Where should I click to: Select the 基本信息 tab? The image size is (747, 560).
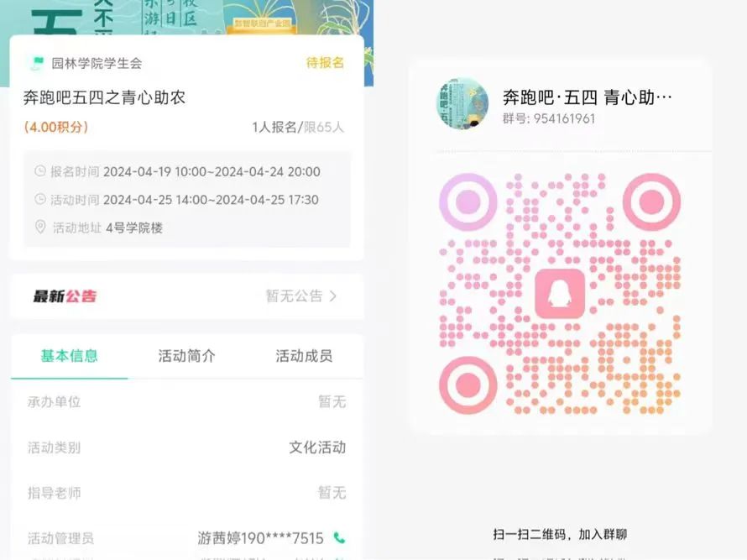click(70, 355)
